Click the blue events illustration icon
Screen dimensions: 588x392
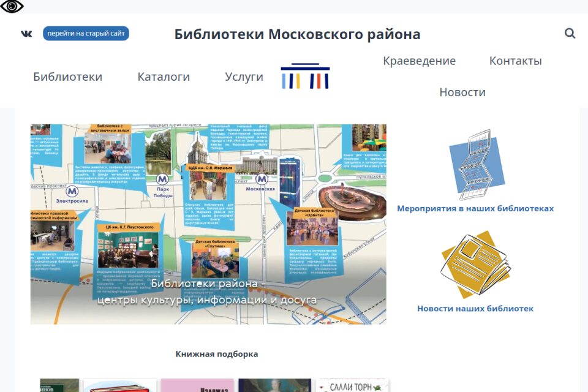click(x=476, y=164)
